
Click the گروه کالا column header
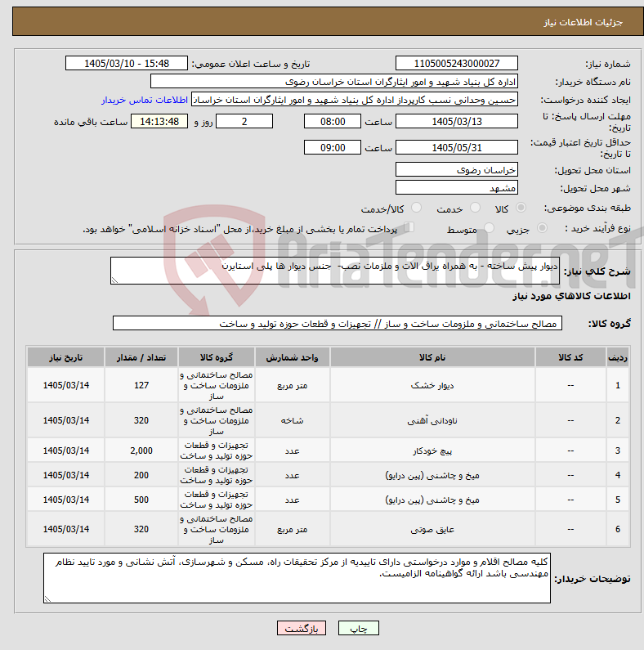217,357
